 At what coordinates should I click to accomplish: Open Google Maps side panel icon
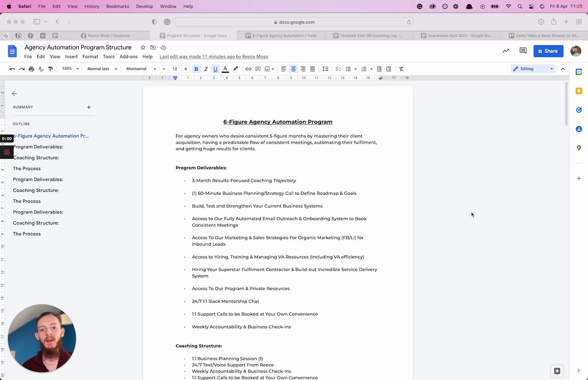579,148
